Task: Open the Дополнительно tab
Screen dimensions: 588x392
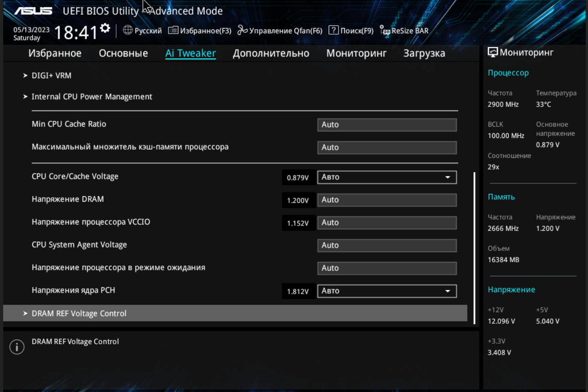Action: [x=271, y=53]
